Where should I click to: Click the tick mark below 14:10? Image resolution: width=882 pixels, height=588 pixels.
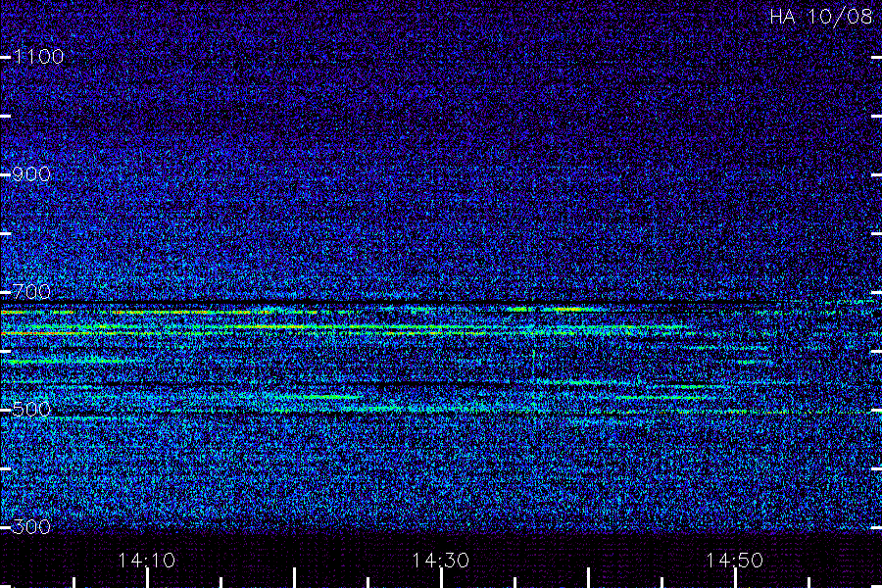[147, 578]
